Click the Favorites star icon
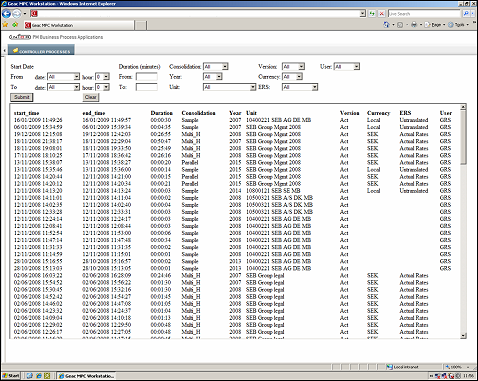 click(5, 25)
